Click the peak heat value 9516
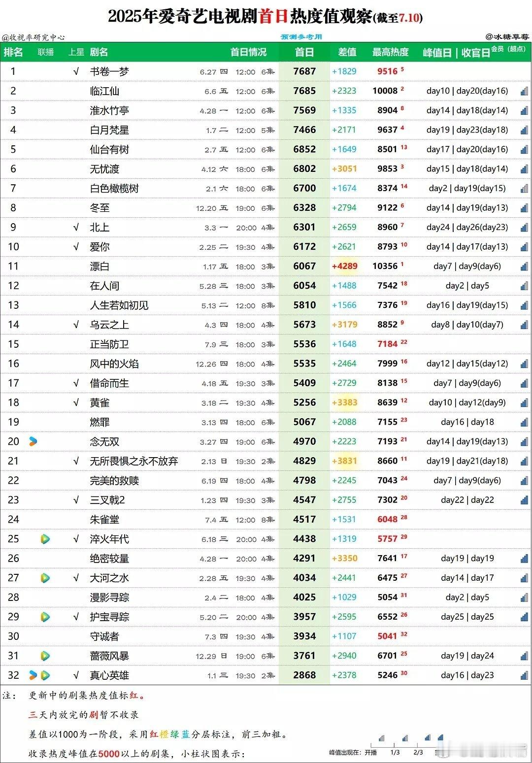Image resolution: width=532 pixels, height=763 pixels. 387,71
